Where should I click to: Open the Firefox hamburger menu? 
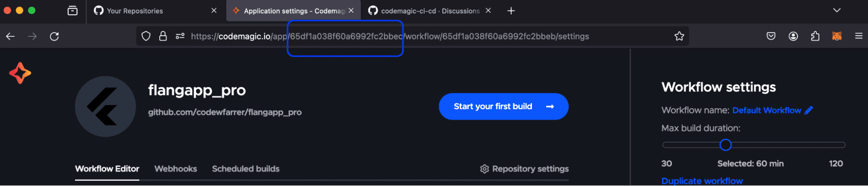point(858,36)
